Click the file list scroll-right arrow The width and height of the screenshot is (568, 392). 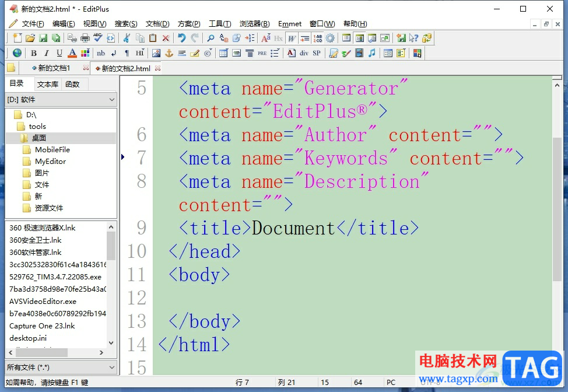101,352
